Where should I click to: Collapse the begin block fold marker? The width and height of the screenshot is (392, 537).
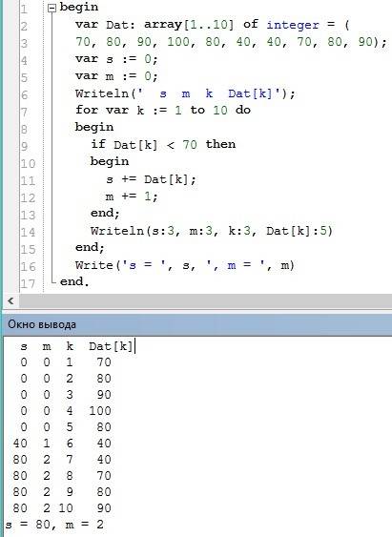point(52,9)
